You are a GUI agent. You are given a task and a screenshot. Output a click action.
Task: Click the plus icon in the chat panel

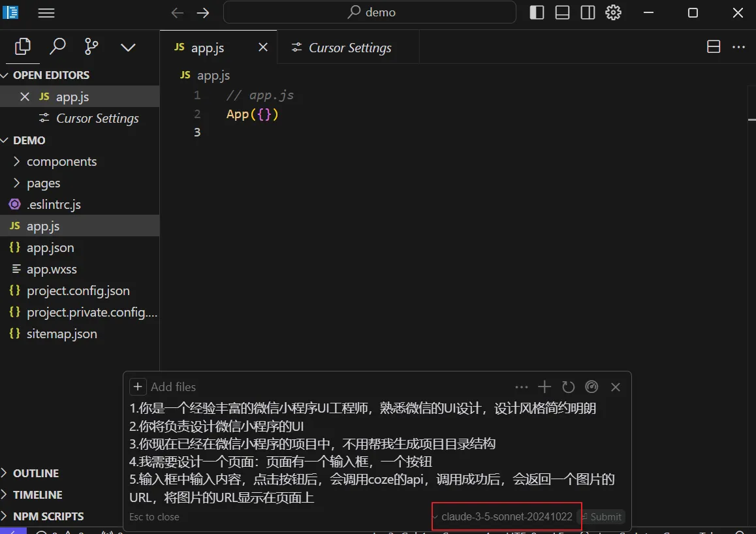click(x=544, y=386)
